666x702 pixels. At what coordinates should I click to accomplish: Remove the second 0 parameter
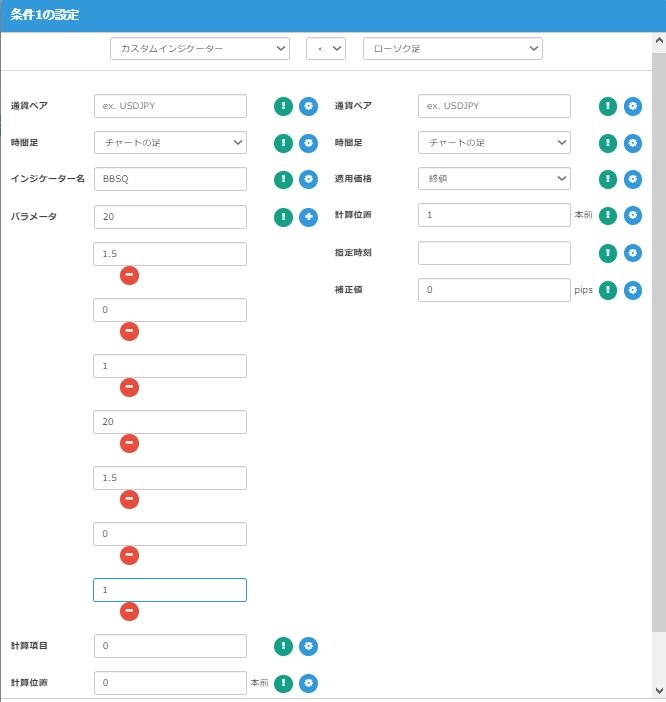(x=129, y=555)
